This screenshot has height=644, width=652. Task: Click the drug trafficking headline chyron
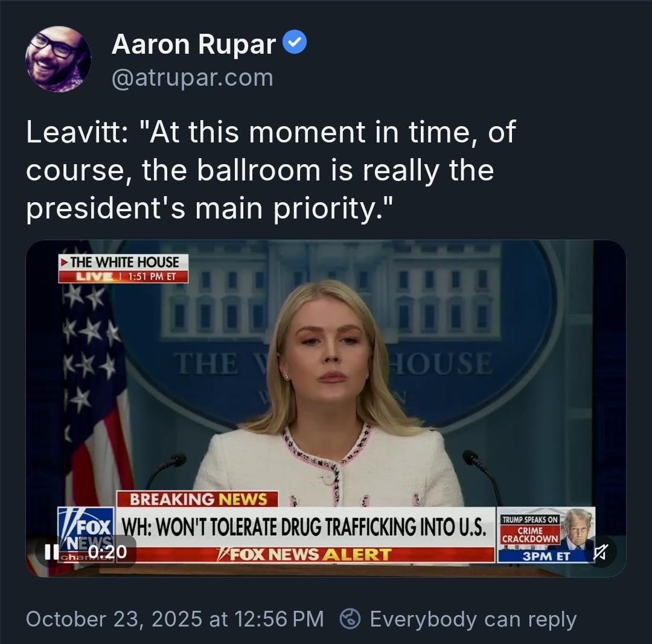304,527
